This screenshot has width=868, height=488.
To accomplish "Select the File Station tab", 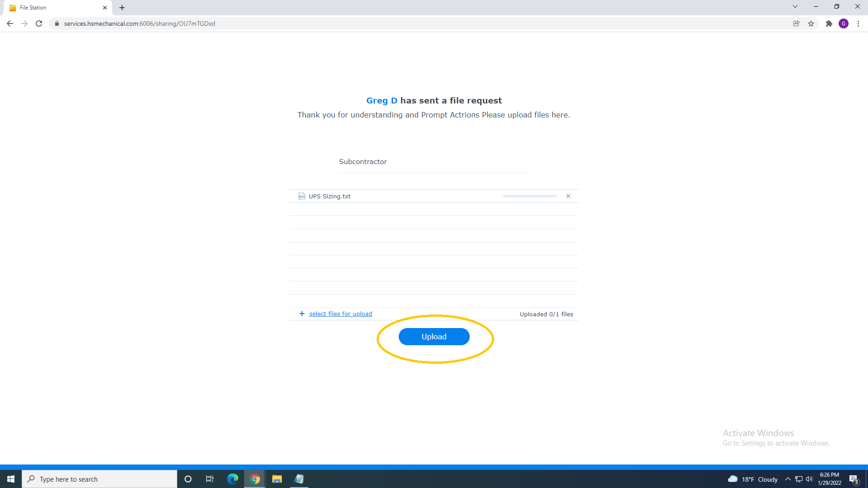I will [54, 8].
